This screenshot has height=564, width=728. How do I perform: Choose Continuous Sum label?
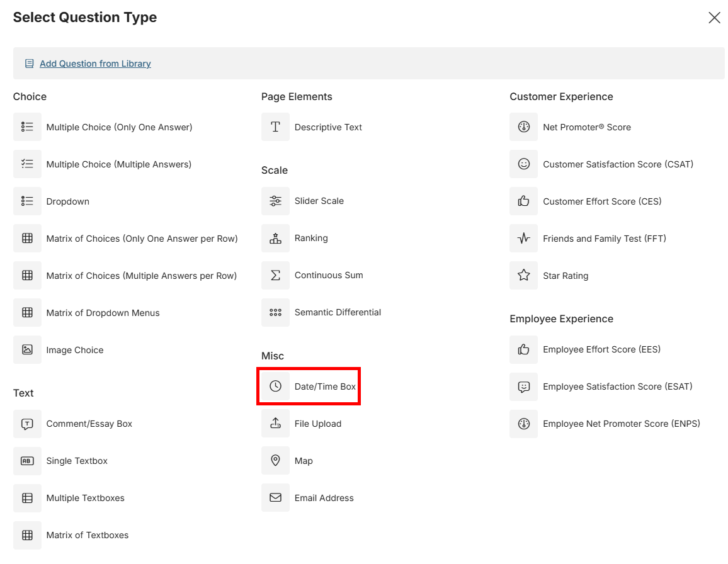point(329,275)
